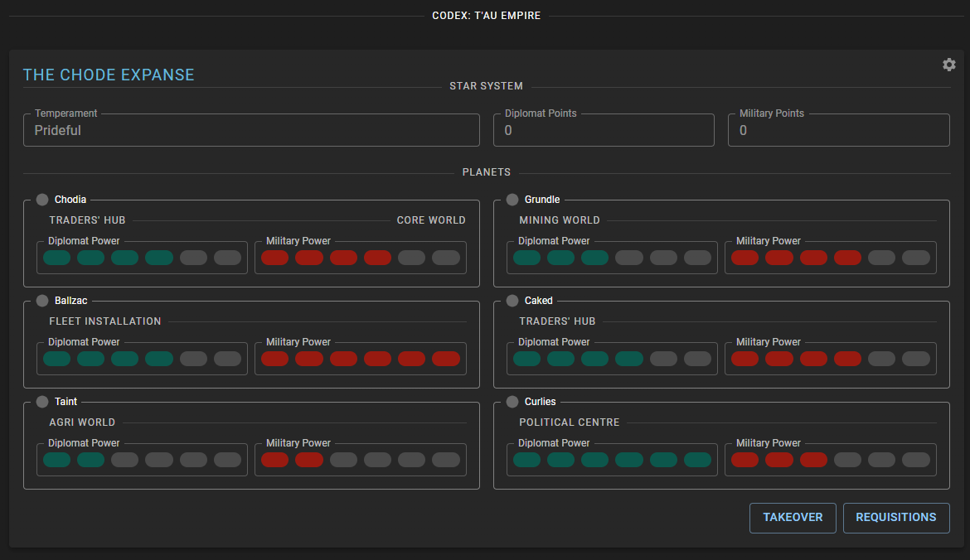Click the Curlies planet status circle

tap(512, 402)
